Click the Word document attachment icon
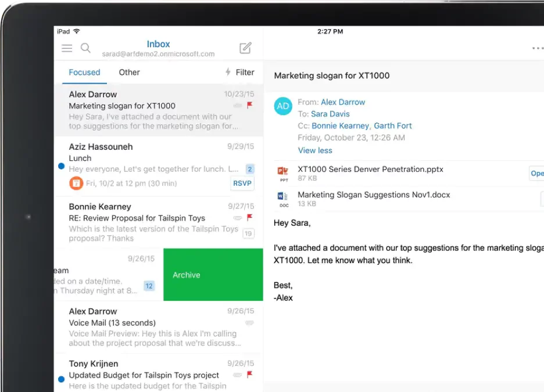 283,199
